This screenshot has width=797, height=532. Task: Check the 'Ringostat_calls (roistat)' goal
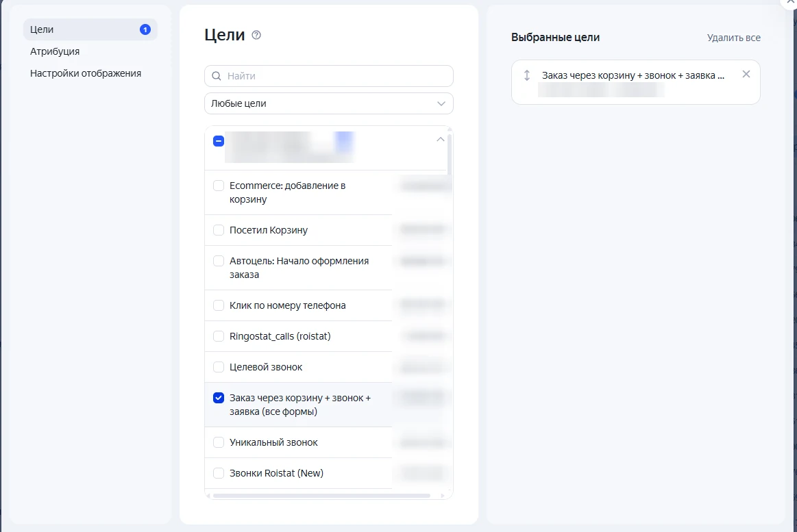click(219, 336)
